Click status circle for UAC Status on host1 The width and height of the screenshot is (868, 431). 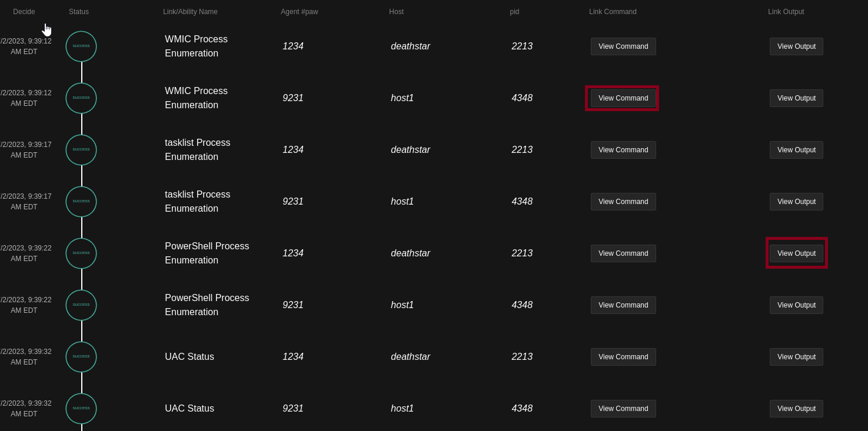81,409
